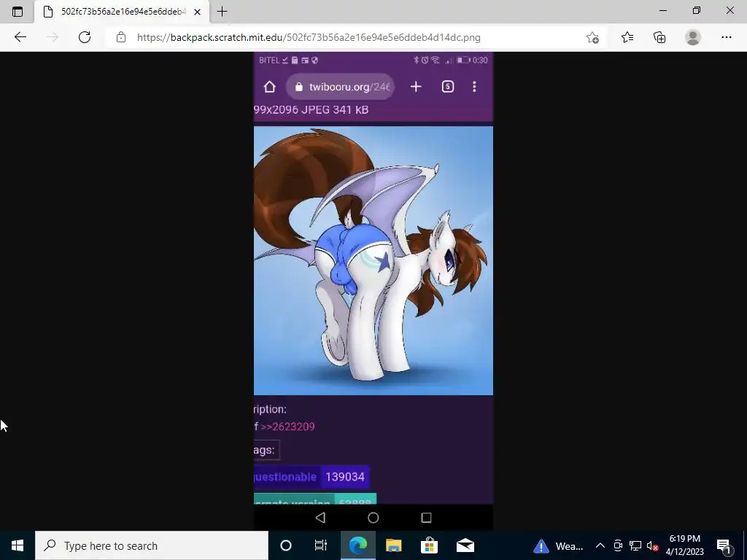Add this page to favorites
Image resolution: width=747 pixels, height=560 pixels.
pyautogui.click(x=592, y=37)
